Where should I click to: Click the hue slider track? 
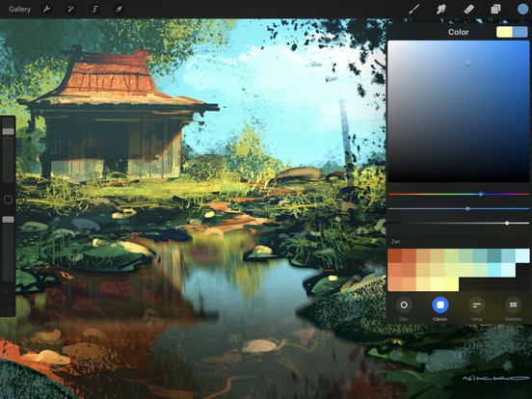459,194
